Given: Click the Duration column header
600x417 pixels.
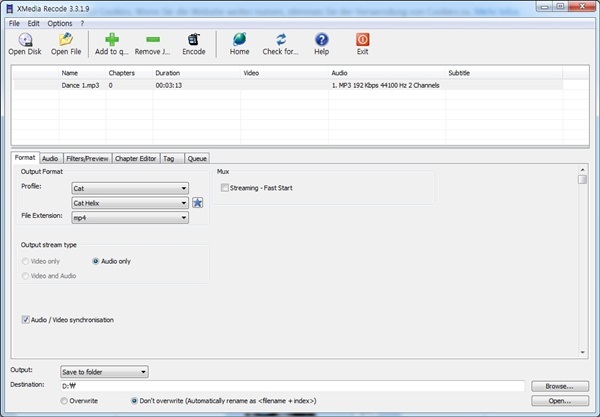Looking at the screenshot, I should (196, 73).
